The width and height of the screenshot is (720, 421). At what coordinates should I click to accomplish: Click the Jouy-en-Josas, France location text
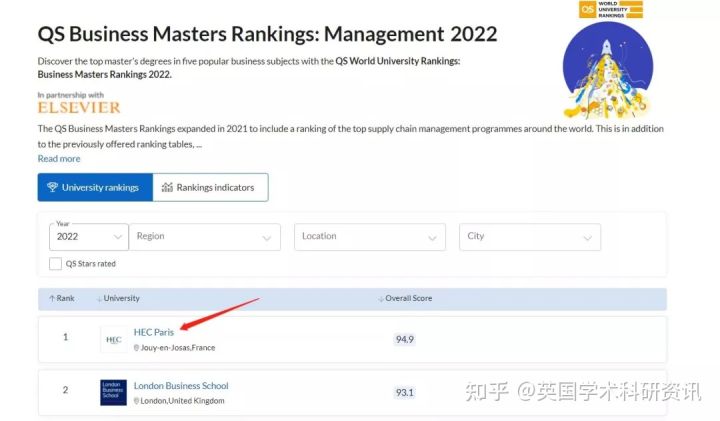pyautogui.click(x=178, y=348)
